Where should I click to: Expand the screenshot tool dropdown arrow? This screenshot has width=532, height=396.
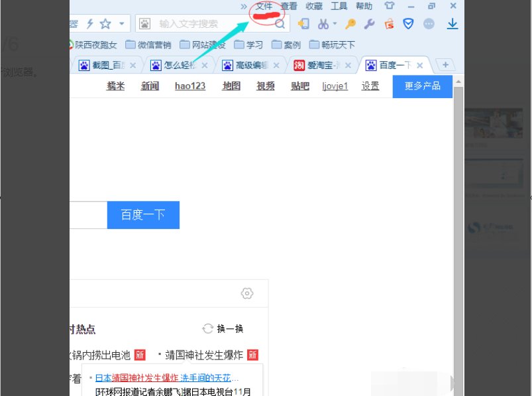coord(333,23)
